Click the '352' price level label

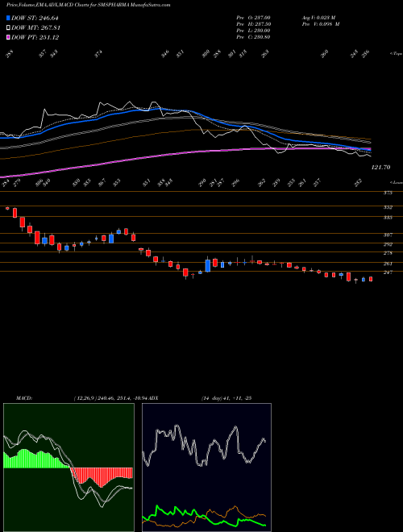(x=388, y=207)
